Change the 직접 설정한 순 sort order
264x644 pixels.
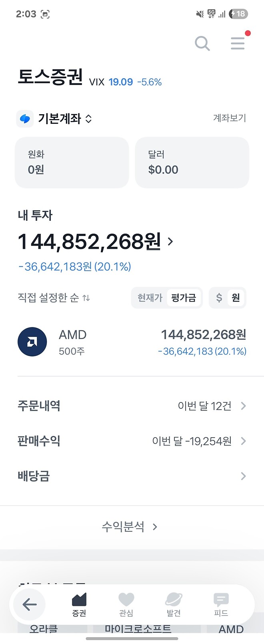(54, 298)
